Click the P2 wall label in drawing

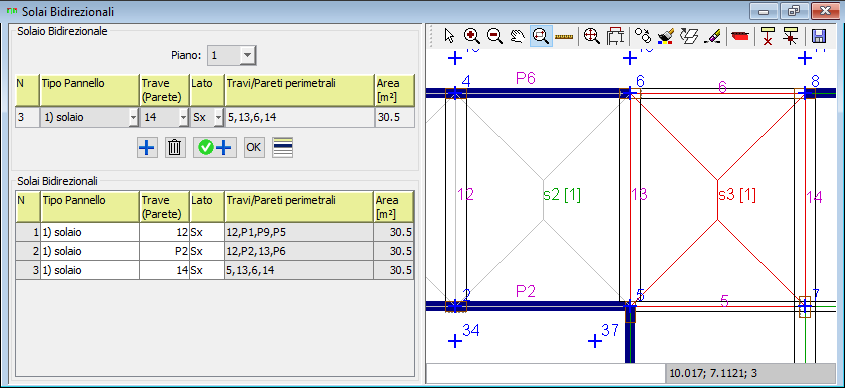(526, 292)
